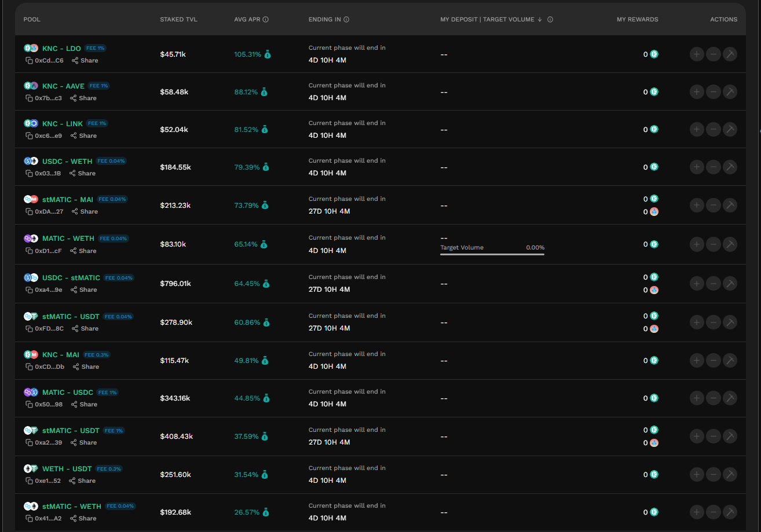Click the $213.23k staked TVL value
The height and width of the screenshot is (532, 761).
pyautogui.click(x=175, y=205)
